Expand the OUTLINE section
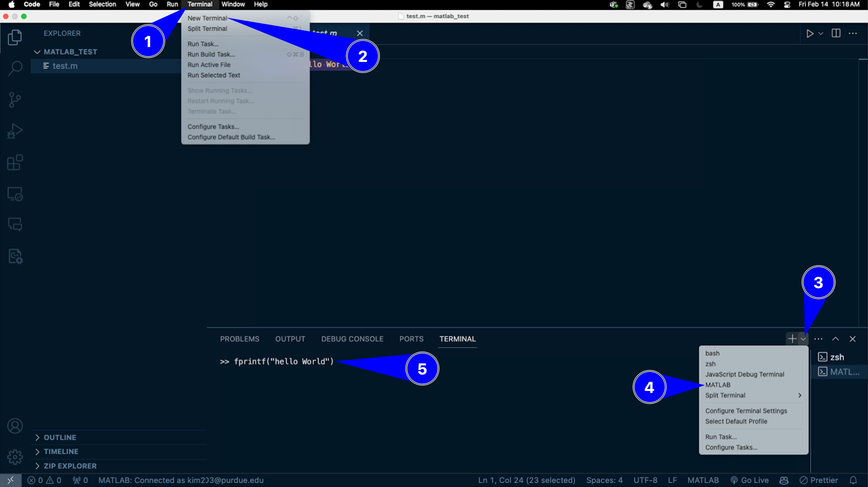 60,437
